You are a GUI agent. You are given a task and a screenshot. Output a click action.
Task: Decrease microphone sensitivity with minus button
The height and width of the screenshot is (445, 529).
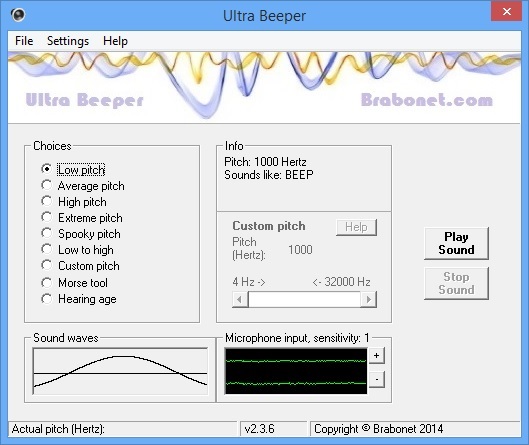point(377,379)
